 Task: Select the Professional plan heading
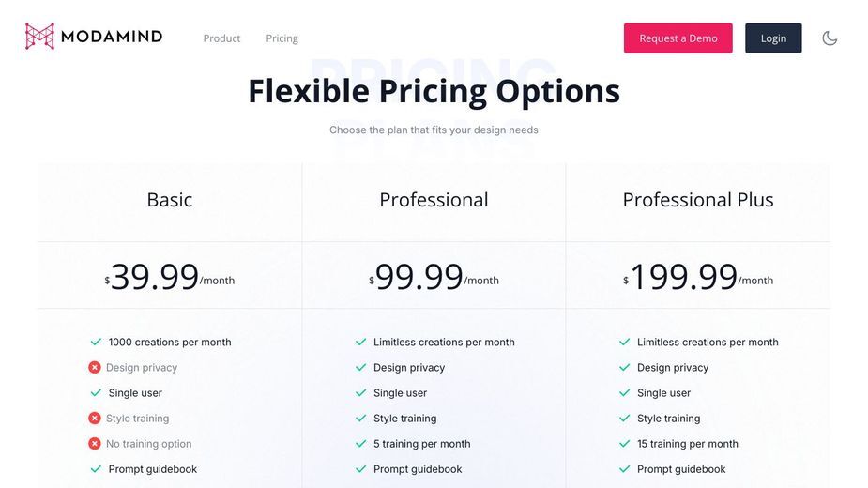434,199
